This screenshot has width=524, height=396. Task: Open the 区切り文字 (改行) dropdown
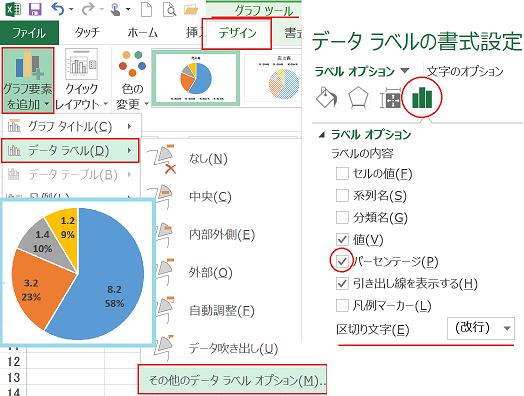pyautogui.click(x=481, y=328)
